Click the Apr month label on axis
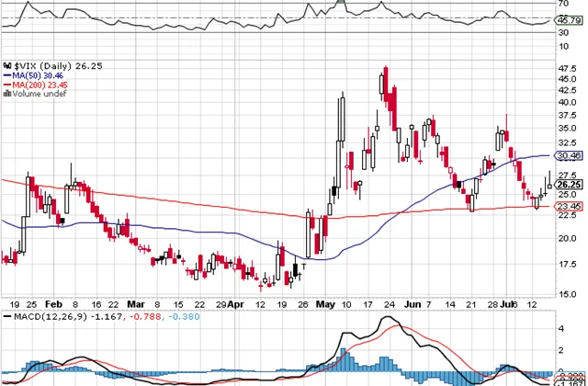588x386 pixels. click(235, 302)
